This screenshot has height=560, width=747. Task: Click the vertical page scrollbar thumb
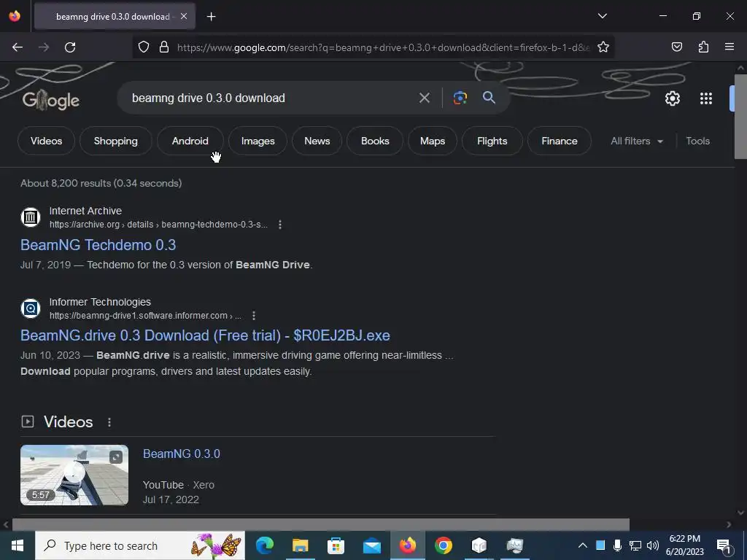(x=740, y=116)
